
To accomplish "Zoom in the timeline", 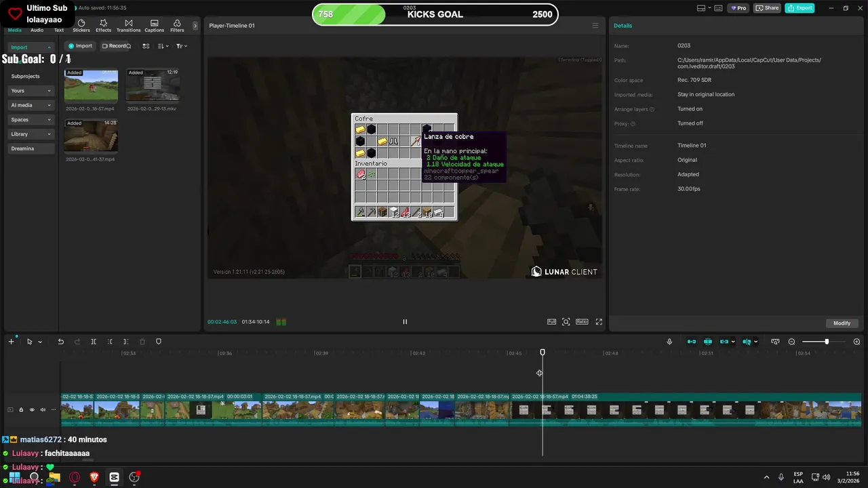I will point(856,342).
